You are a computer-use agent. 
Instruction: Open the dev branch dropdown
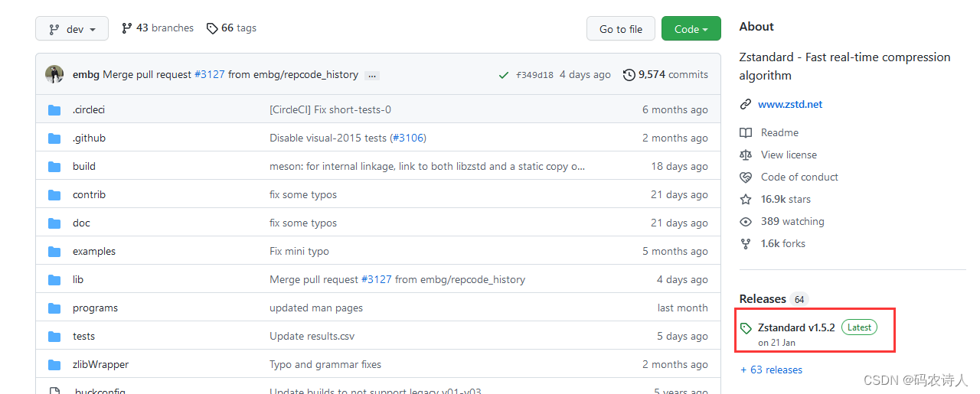coord(72,29)
